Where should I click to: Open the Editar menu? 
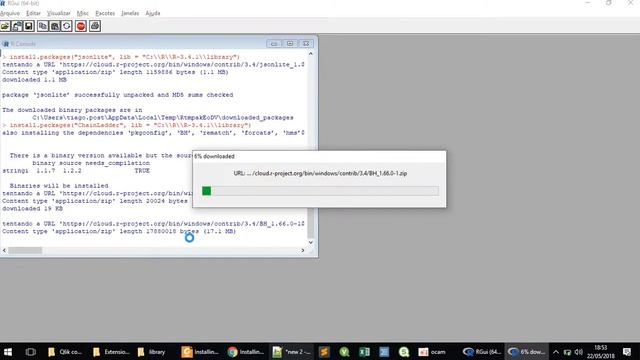[x=33, y=13]
